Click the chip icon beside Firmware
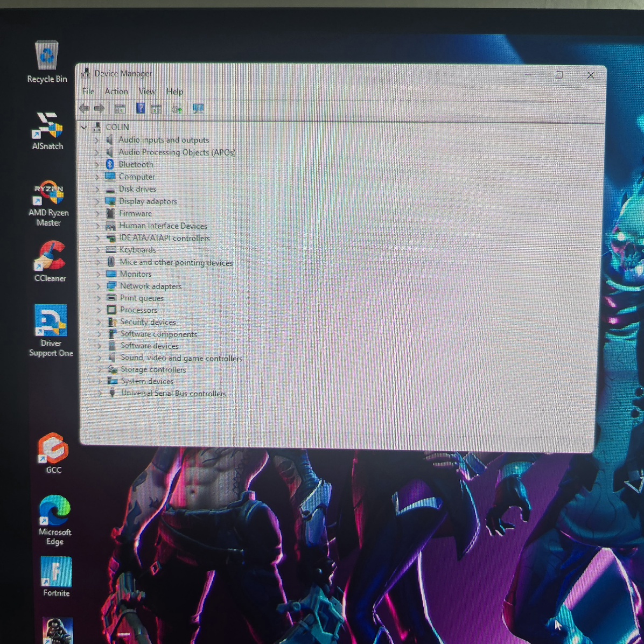Image resolution: width=644 pixels, height=644 pixels. pos(110,213)
